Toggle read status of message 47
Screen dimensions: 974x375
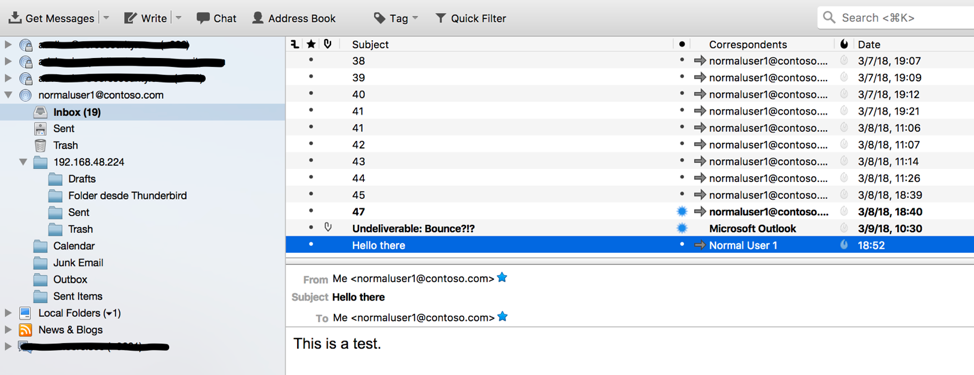tap(682, 211)
